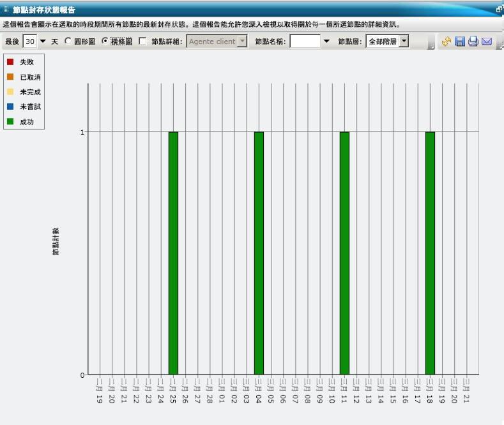Viewport: 504px width, 425px height.
Task: Click the 失敗 legend label
Action: 27,62
